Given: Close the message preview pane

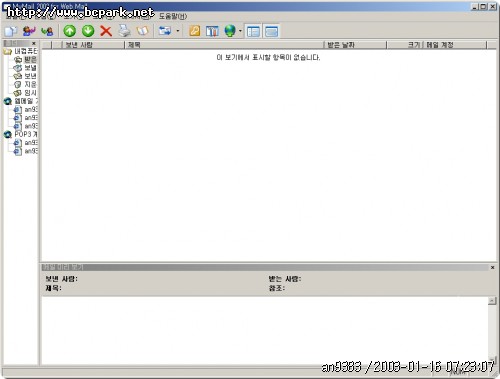Looking at the screenshot, I should 492,268.
